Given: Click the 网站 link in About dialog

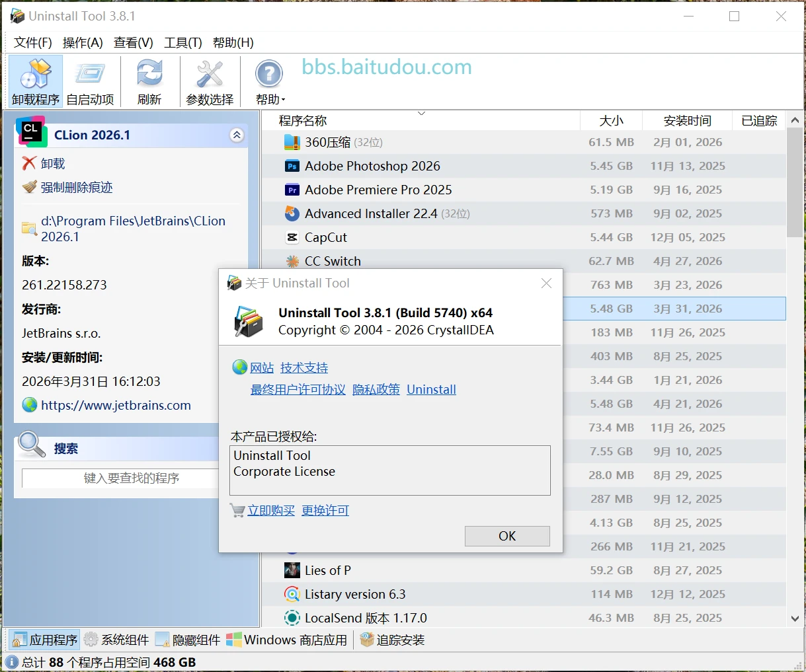Looking at the screenshot, I should pos(262,367).
